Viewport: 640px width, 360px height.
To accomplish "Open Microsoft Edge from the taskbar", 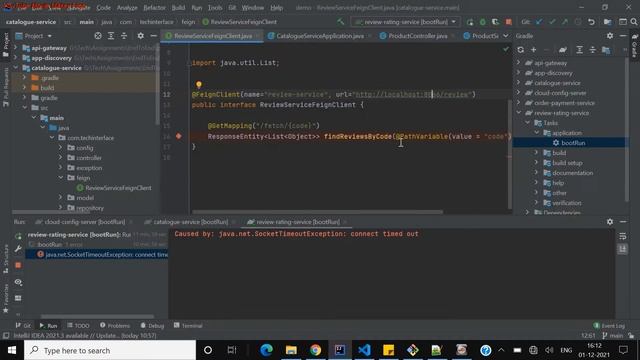I will [267, 350].
